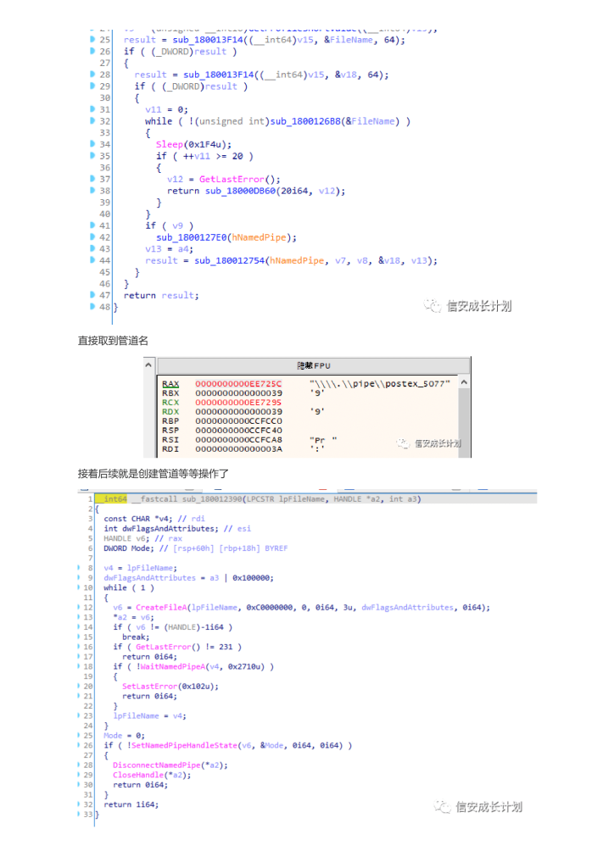Click DisconnectNamedPipe call
614x868 pixels.
[157, 765]
